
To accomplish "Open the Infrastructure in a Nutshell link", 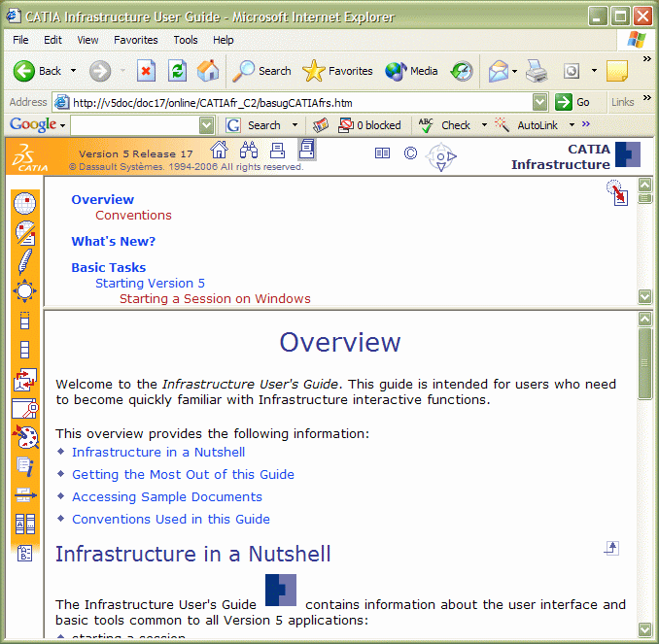I will tap(158, 452).
